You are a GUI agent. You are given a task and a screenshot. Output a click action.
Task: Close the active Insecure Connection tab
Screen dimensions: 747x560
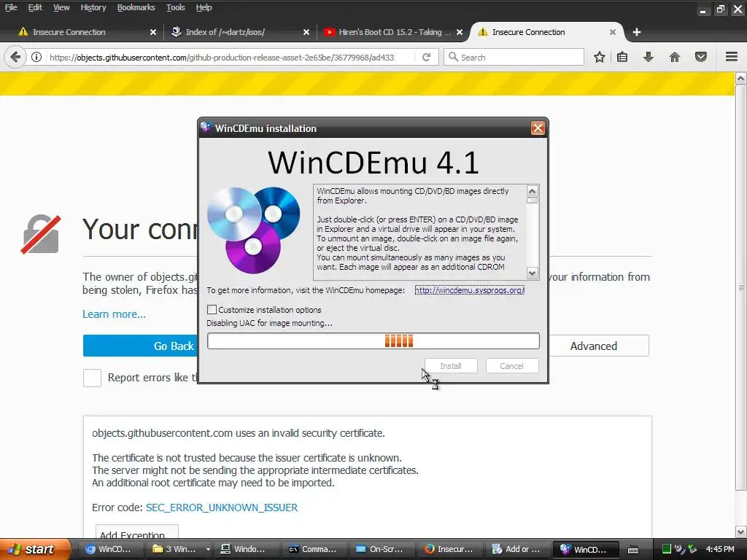coord(613,32)
